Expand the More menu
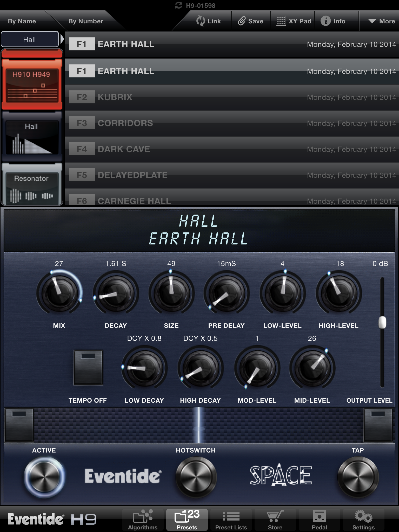The width and height of the screenshot is (399, 532). click(x=381, y=21)
